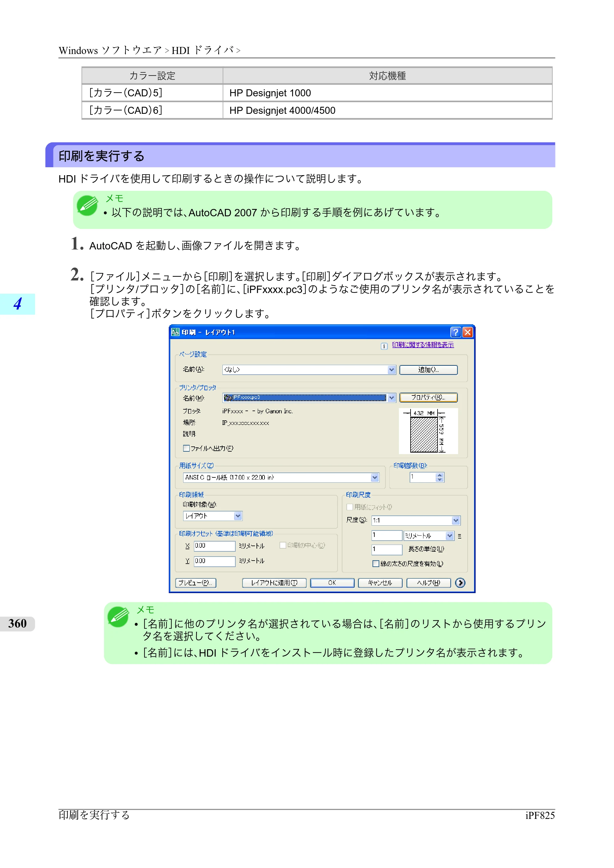Click the プロパティ(R) button
The width and height of the screenshot is (614, 868).
[428, 397]
